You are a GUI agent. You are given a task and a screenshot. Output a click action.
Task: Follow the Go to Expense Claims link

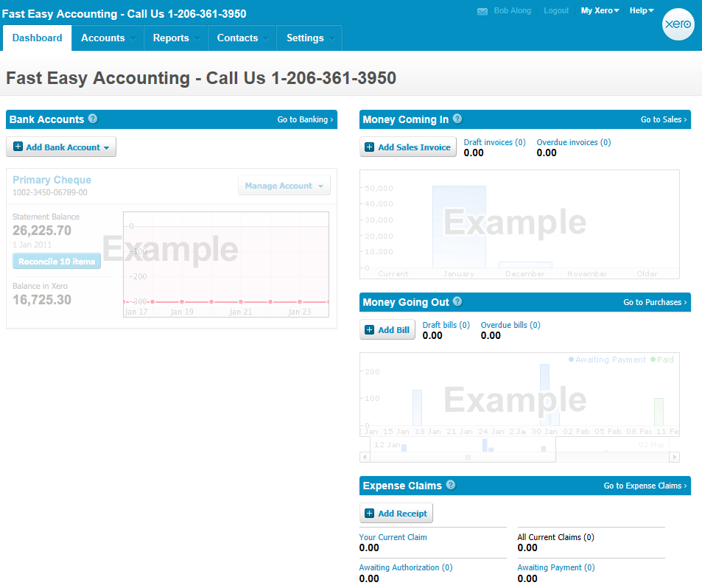pos(645,486)
